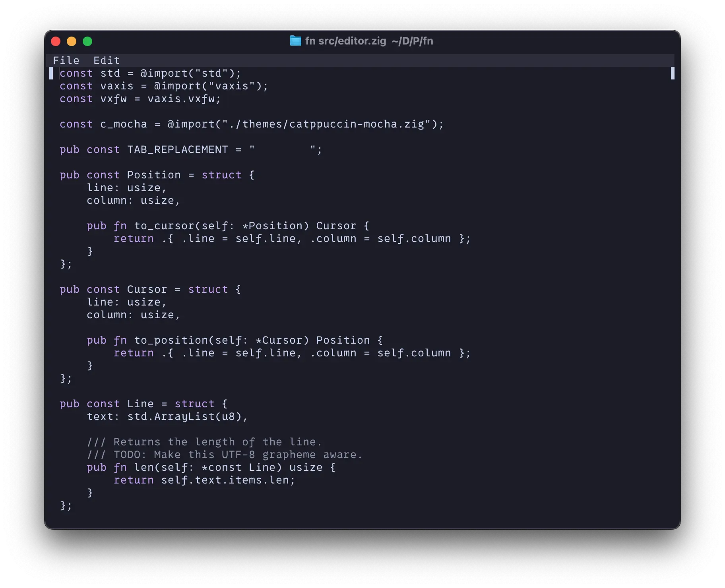Click the yellow minimize traffic light button
This screenshot has width=725, height=588.
click(x=72, y=41)
